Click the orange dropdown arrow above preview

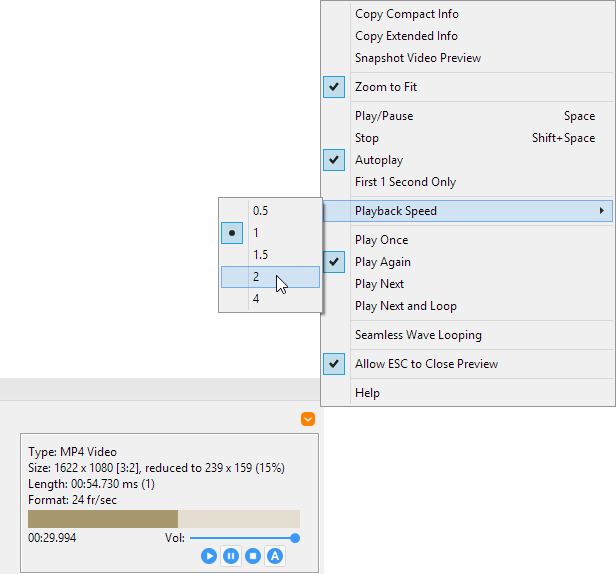click(308, 420)
